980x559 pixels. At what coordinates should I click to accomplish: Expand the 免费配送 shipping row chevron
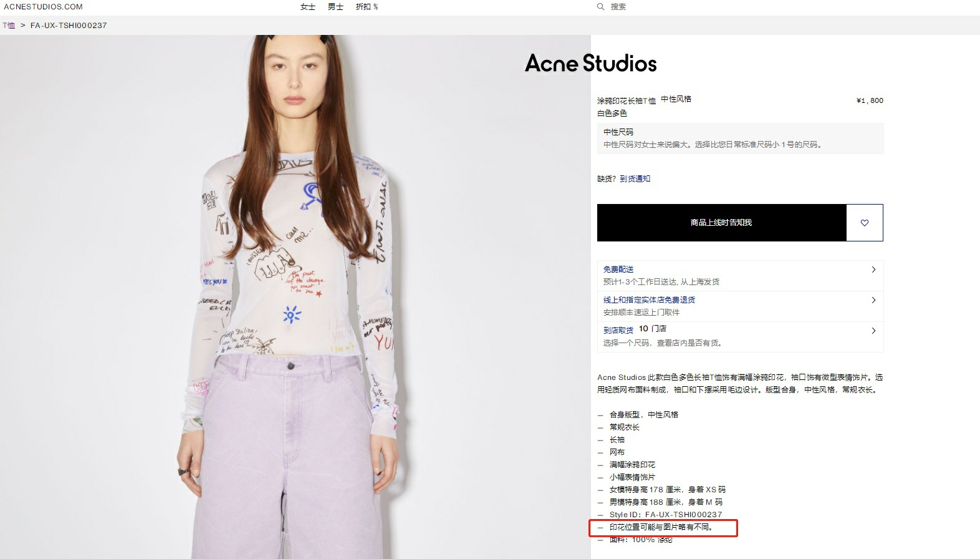coord(873,270)
